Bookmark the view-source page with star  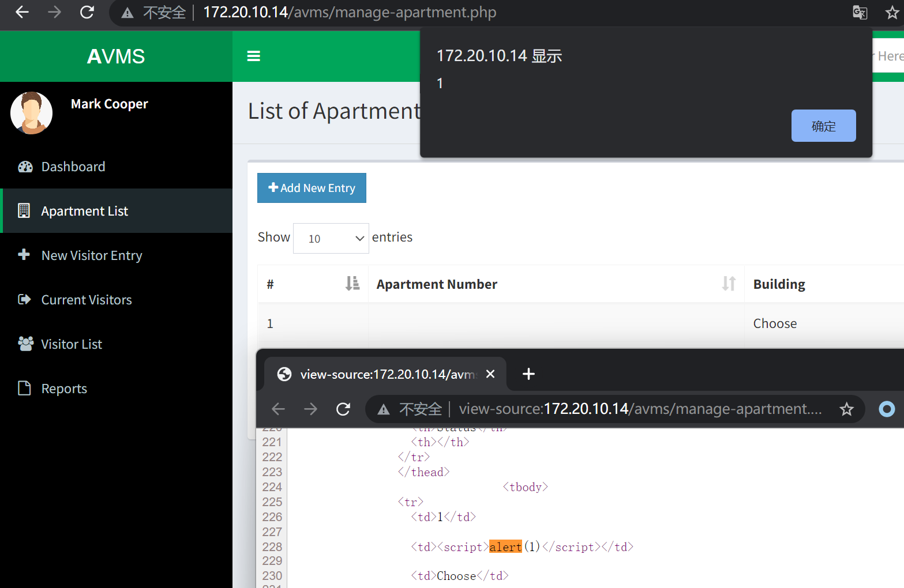click(846, 409)
